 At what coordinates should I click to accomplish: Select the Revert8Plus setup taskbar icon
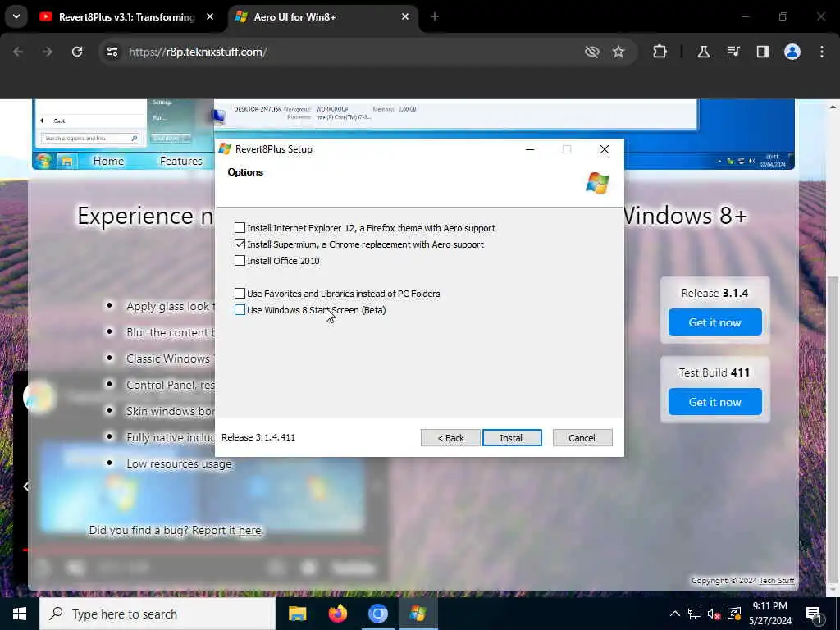(x=418, y=614)
